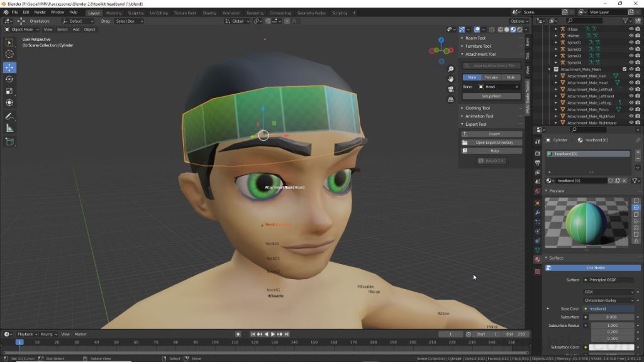Open the Christensen-Burley subsurface method dropdown
The width and height of the screenshot is (644, 362).
click(x=608, y=300)
